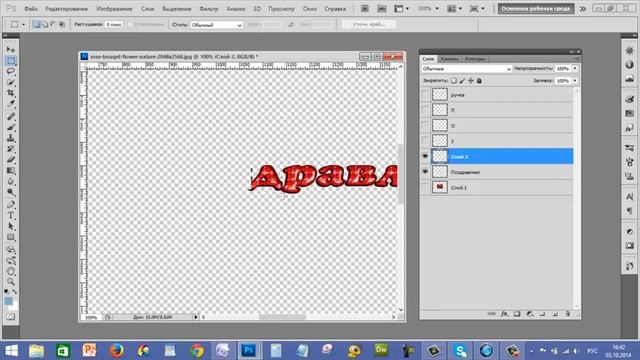Screen dimensions: 640x360
Task: Open the status bar info arrow
Action: tap(196, 317)
